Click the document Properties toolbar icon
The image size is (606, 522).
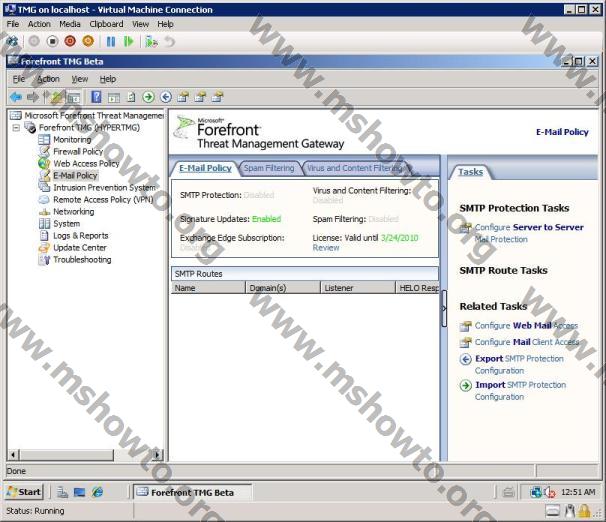tap(131, 97)
